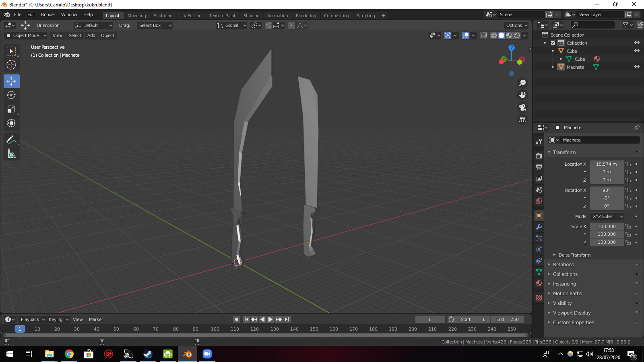Expand the Machete item in the outliner
The image size is (644, 362).
(553, 67)
